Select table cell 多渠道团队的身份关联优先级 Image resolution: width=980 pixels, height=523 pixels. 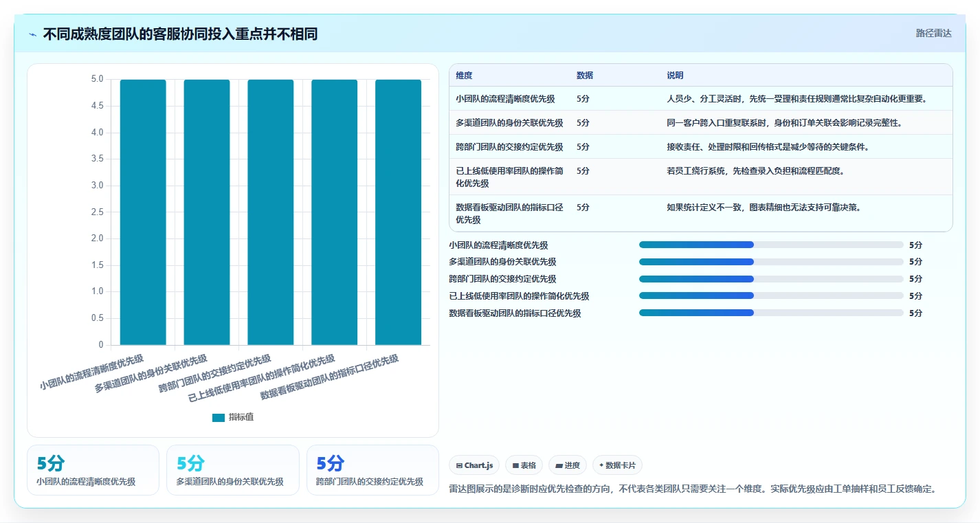click(x=509, y=123)
